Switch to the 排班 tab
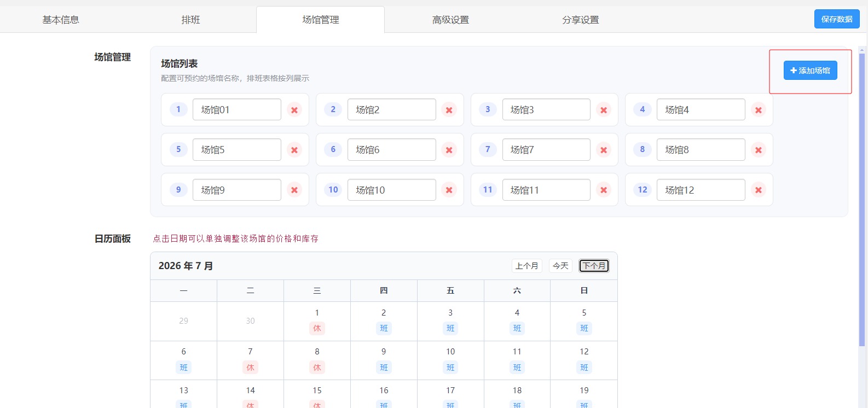Screen dimensions: 868x408 190,20
